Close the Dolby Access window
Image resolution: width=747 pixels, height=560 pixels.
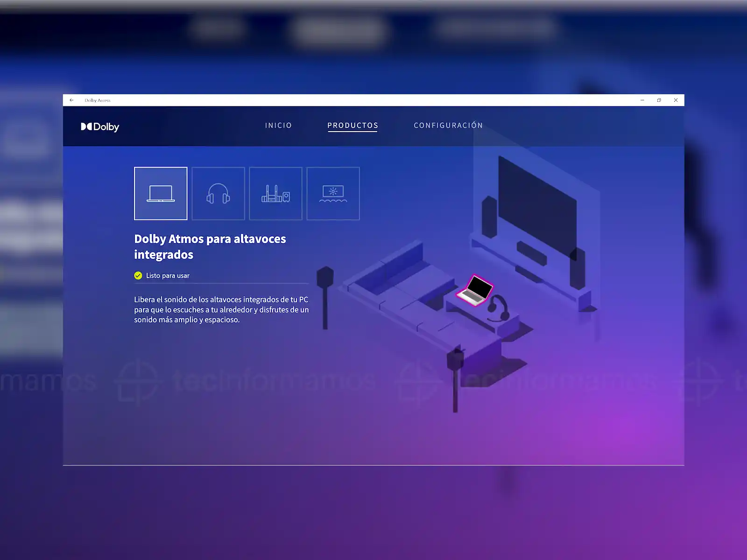[x=676, y=100]
